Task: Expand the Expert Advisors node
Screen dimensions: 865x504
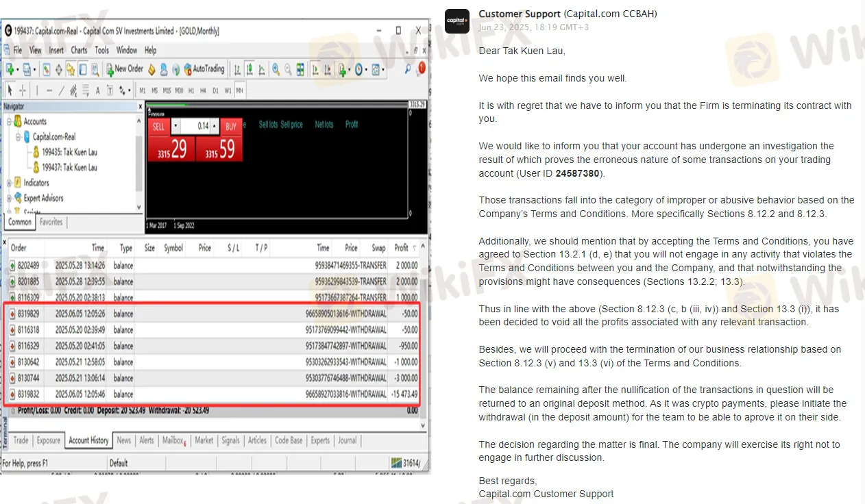Action: pos(9,198)
